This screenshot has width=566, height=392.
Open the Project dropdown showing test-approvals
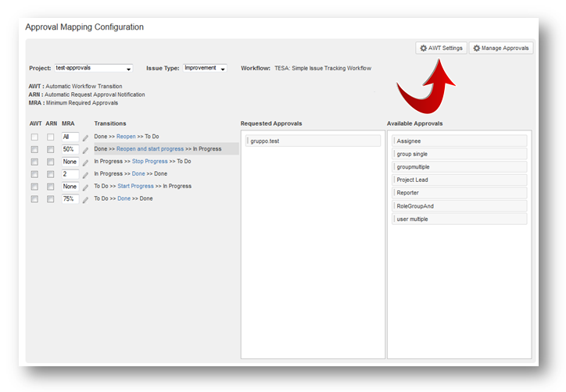[x=93, y=69]
